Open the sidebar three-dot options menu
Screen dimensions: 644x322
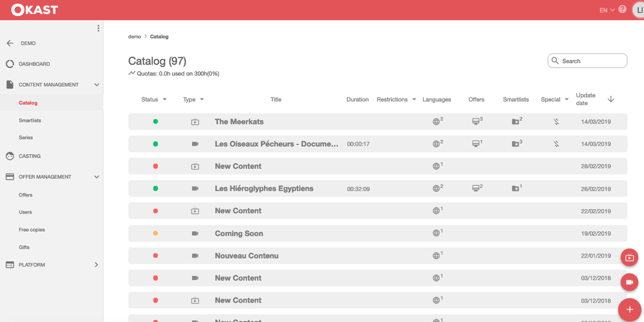[x=98, y=28]
